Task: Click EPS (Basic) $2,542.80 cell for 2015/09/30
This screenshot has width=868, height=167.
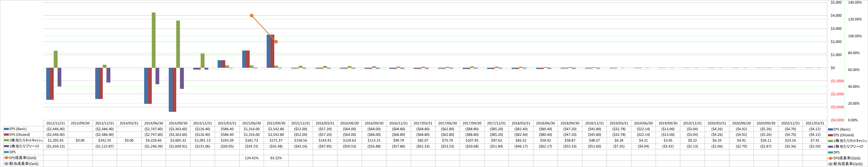Action: (276, 129)
